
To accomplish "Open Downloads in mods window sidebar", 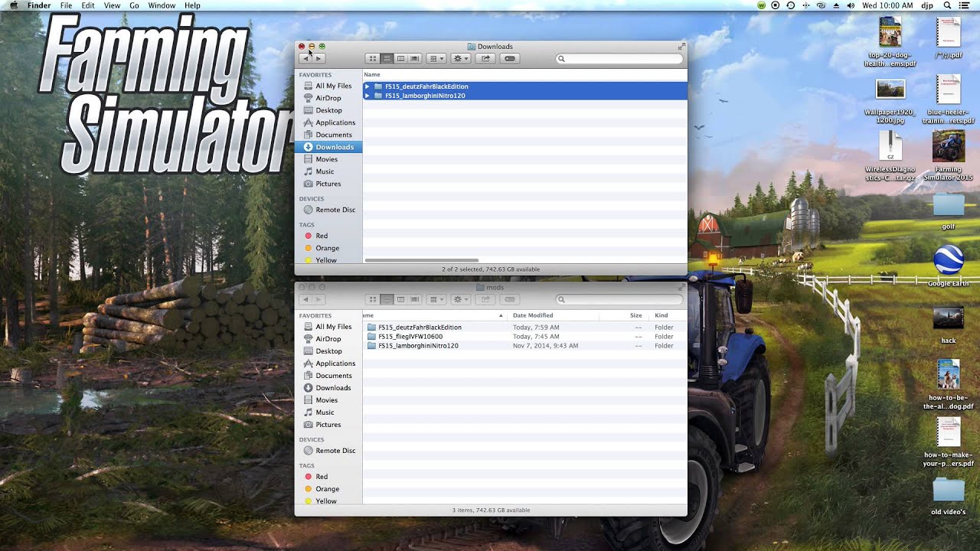I will click(x=328, y=388).
